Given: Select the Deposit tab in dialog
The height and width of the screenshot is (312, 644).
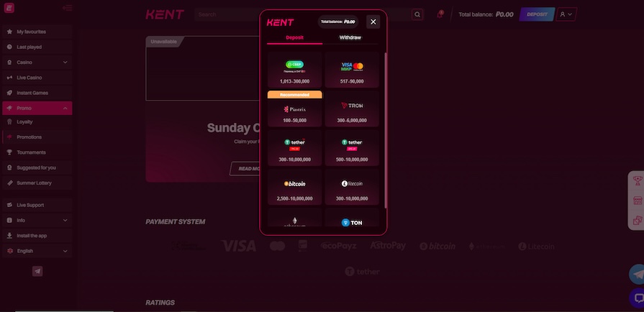Looking at the screenshot, I should pyautogui.click(x=294, y=38).
